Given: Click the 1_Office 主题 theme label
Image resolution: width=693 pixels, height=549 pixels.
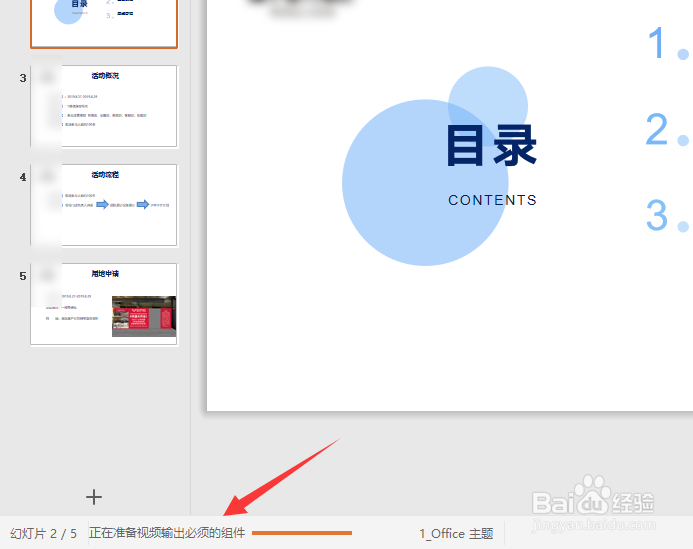Looking at the screenshot, I should point(456,534).
